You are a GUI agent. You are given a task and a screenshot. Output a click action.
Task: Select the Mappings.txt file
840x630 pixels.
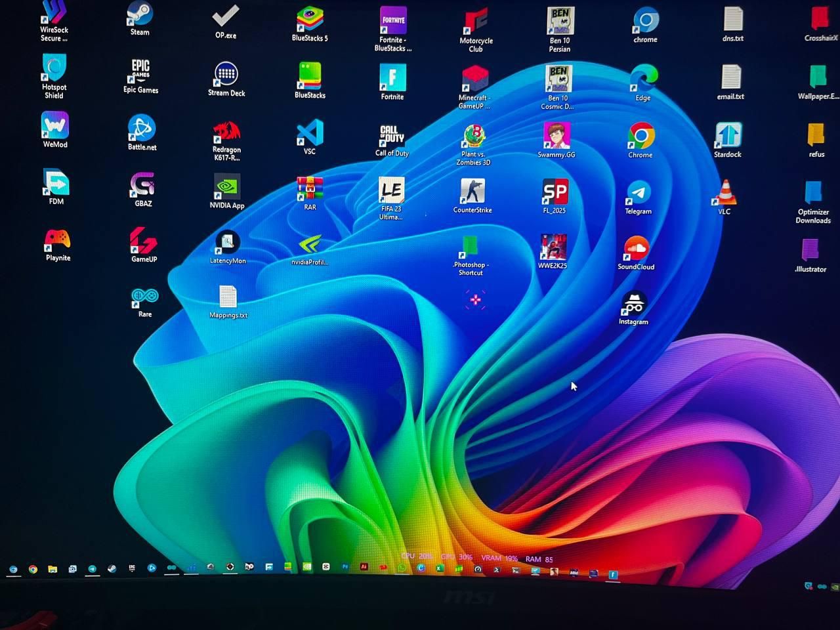point(228,302)
